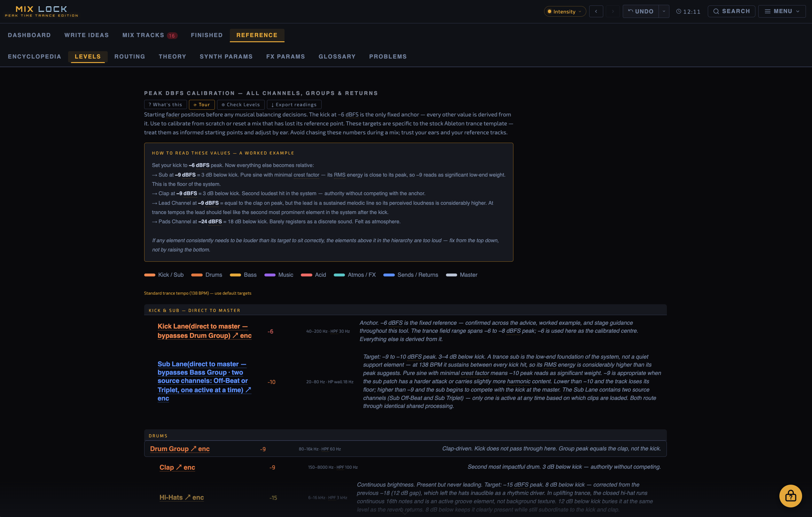Go back with the left chevron arrow
812x517 pixels.
point(596,12)
